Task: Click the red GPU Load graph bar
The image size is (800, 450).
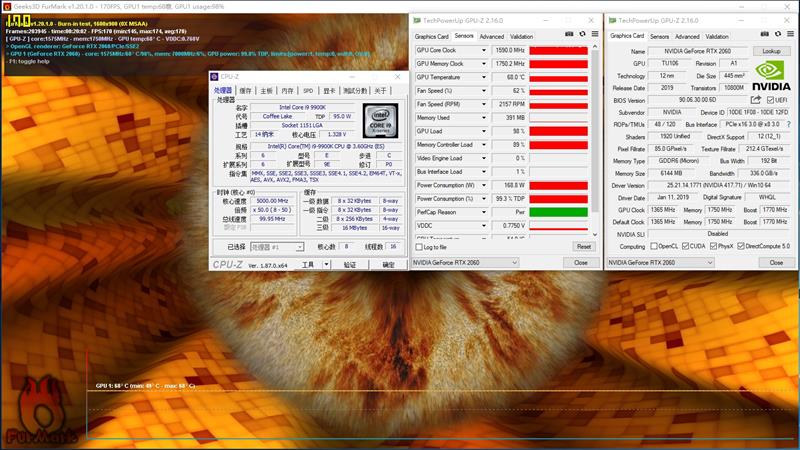Action: 559,131
